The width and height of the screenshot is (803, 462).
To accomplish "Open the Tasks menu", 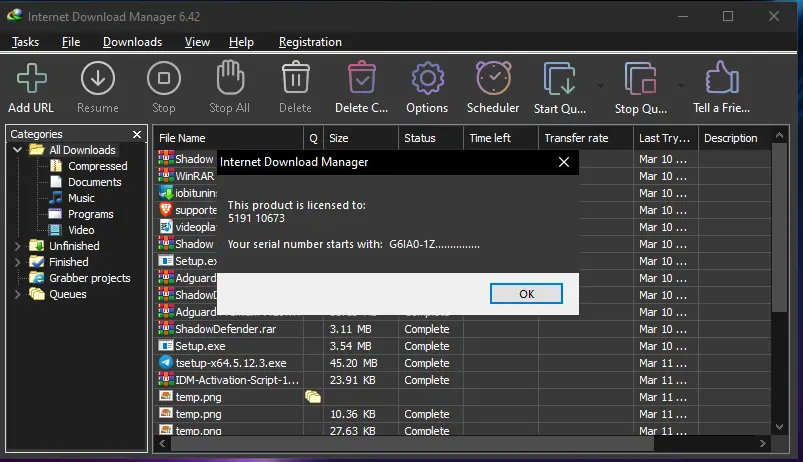I will click(26, 42).
